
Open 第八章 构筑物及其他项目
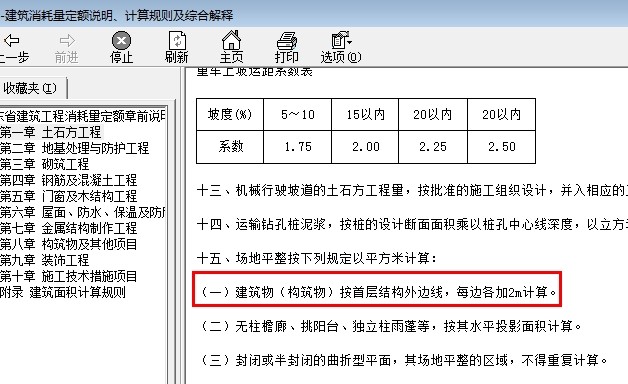click(x=68, y=244)
